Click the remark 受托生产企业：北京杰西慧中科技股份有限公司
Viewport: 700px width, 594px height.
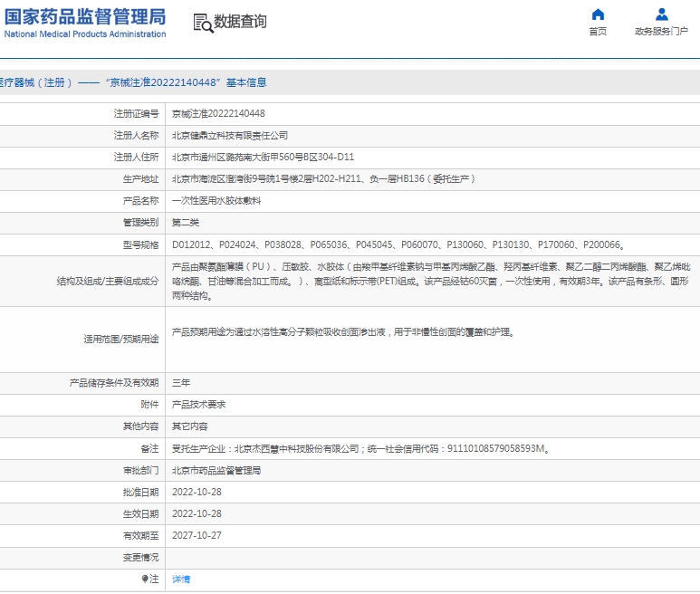(x=360, y=448)
